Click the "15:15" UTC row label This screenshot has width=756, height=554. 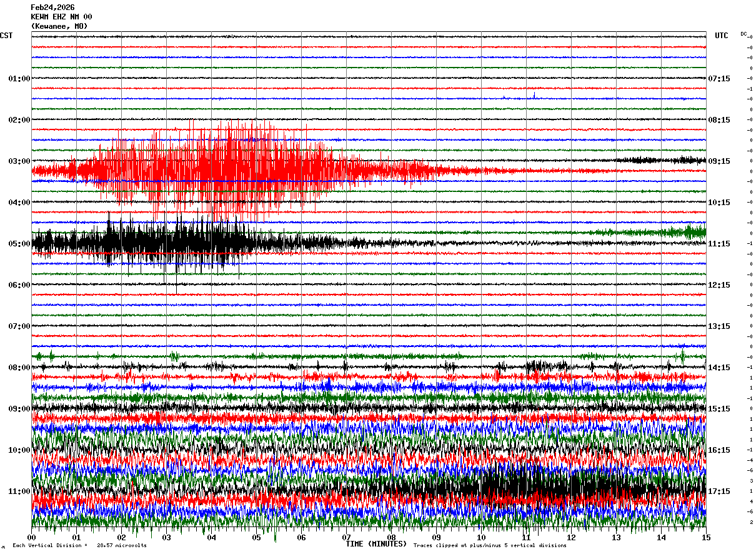(719, 409)
